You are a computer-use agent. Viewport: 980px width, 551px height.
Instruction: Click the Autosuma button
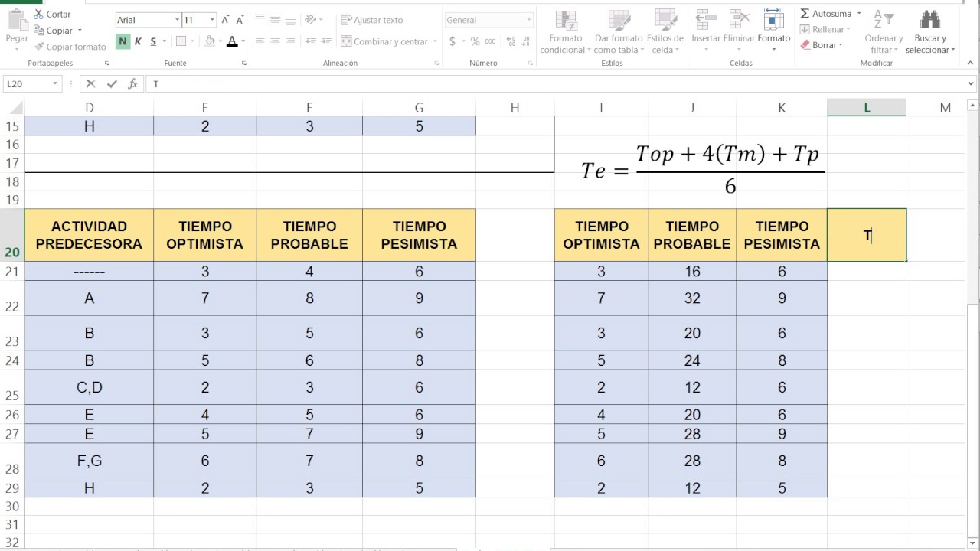pyautogui.click(x=825, y=14)
